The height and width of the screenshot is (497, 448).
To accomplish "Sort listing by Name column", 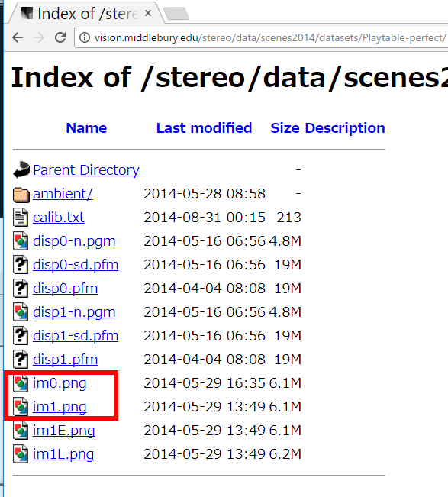I will point(86,128).
